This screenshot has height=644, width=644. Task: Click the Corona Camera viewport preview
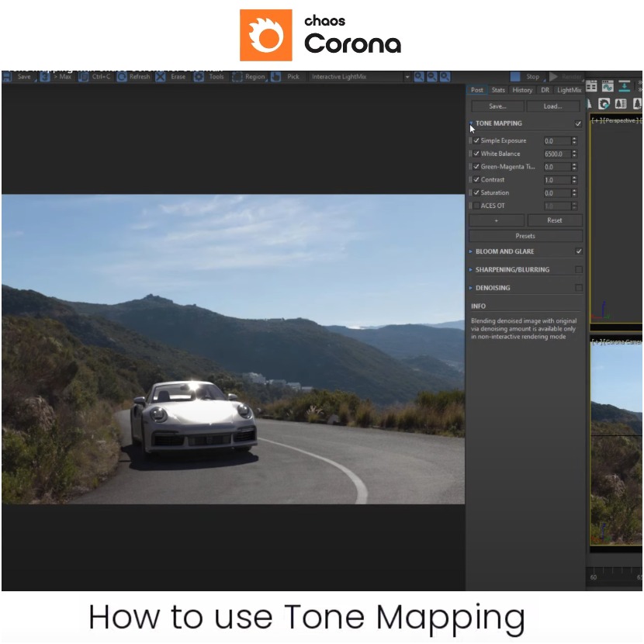pos(616,443)
